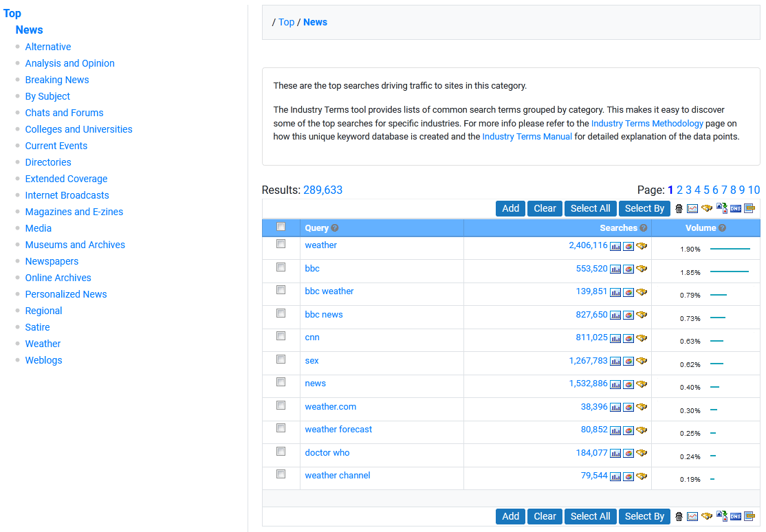This screenshot has height=532, width=766.
Task: Open the Satire category
Action: (x=38, y=327)
